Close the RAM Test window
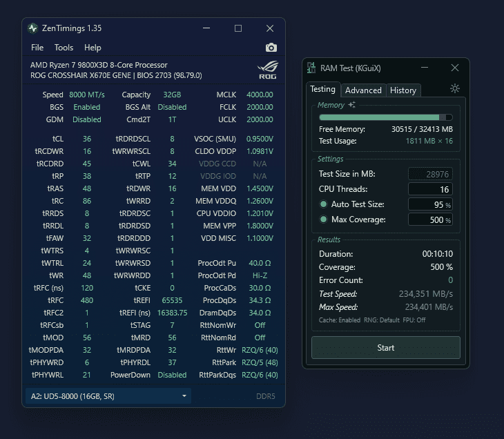Image resolution: width=504 pixels, height=439 pixels. click(x=455, y=68)
